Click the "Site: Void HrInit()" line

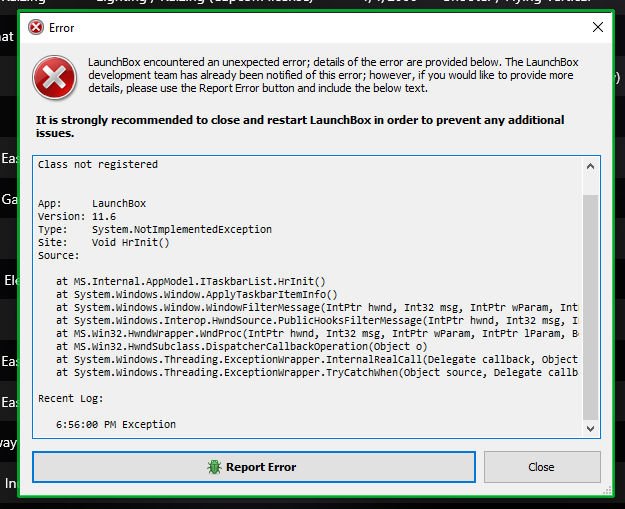pos(104,242)
